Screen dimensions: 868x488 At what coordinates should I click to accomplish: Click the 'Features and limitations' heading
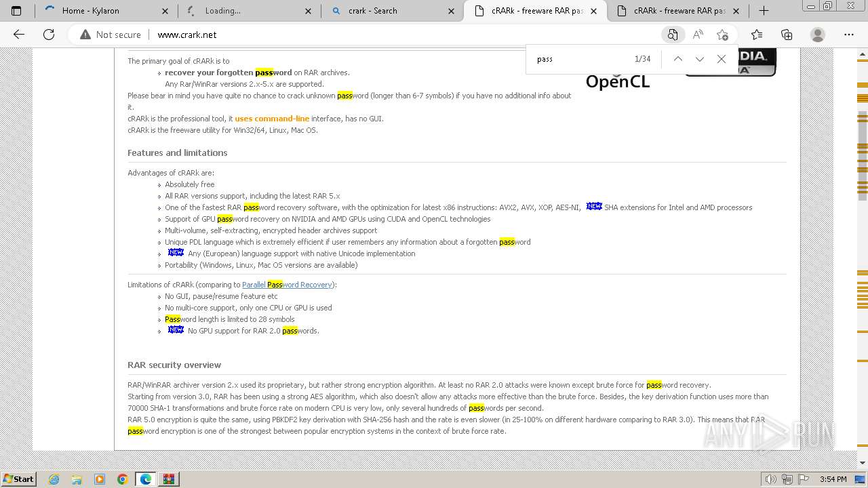(178, 152)
